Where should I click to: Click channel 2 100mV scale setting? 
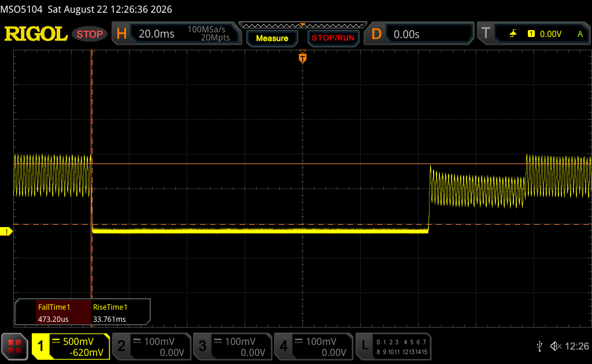point(159,341)
